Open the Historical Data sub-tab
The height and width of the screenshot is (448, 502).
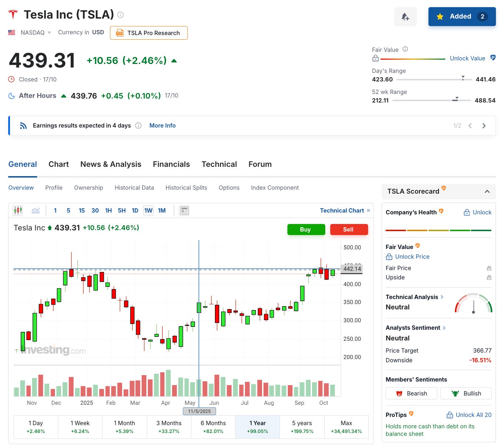(134, 188)
